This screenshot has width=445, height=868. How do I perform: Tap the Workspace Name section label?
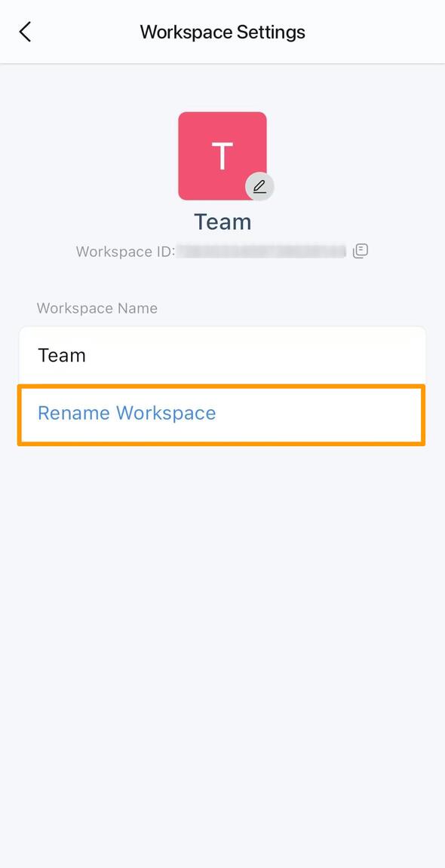point(97,308)
